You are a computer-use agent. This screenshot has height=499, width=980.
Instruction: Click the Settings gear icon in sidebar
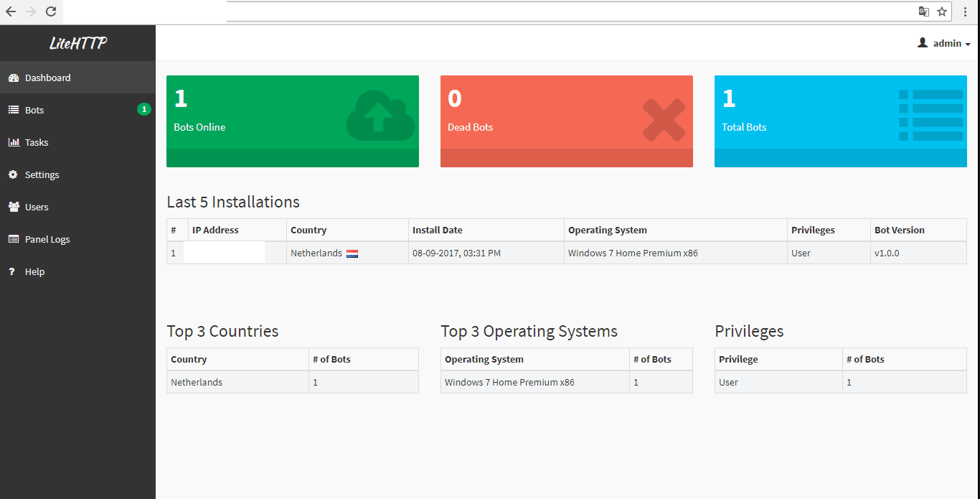13,174
